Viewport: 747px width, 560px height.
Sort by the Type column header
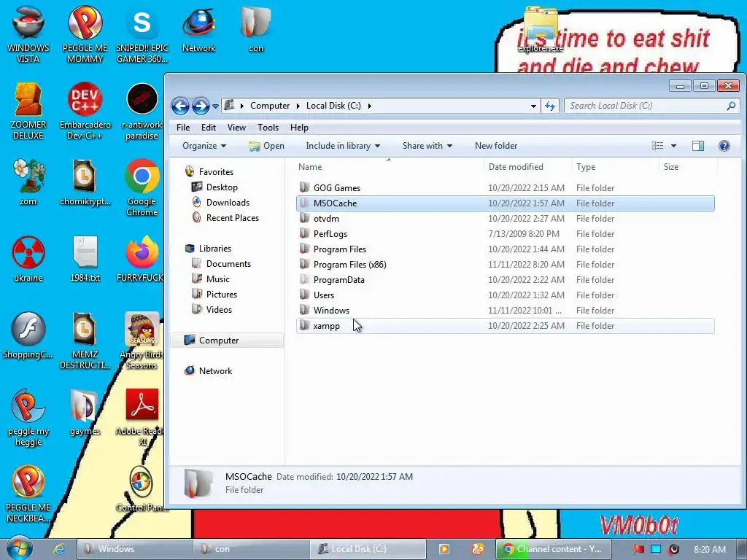pos(615,167)
